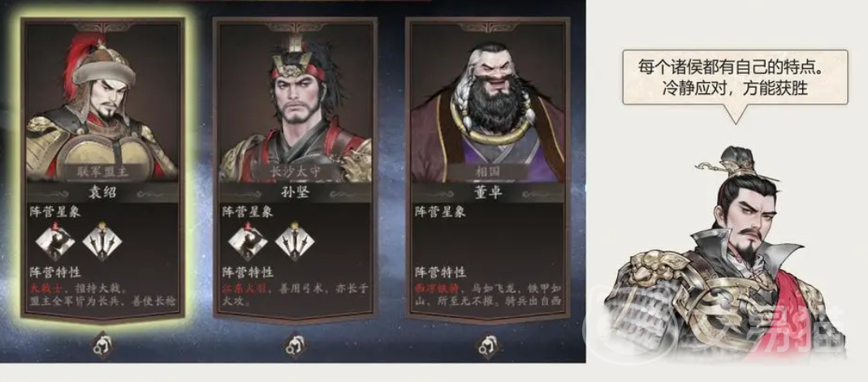Open the inspect icon below Sun Jian's card
The height and width of the screenshot is (382, 868).
[295, 345]
